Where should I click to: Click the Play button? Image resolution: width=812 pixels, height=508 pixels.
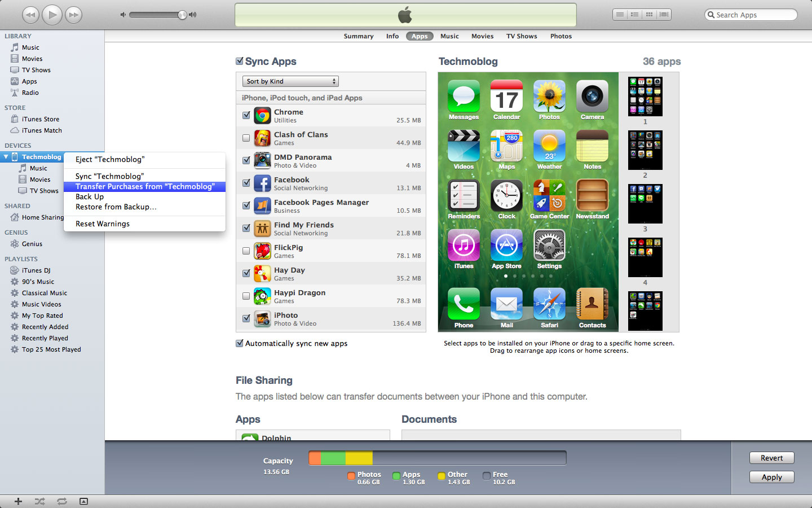52,15
